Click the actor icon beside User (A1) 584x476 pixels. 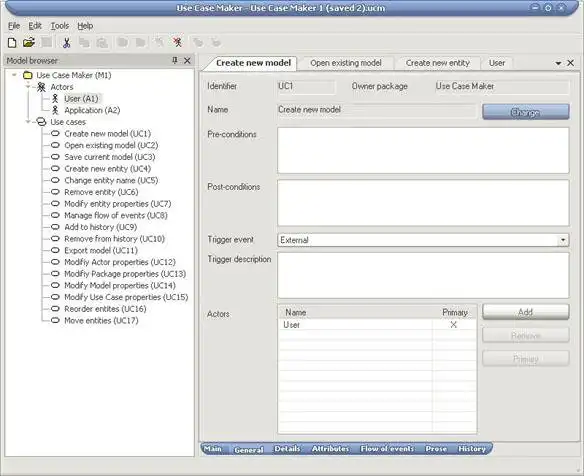coord(55,98)
